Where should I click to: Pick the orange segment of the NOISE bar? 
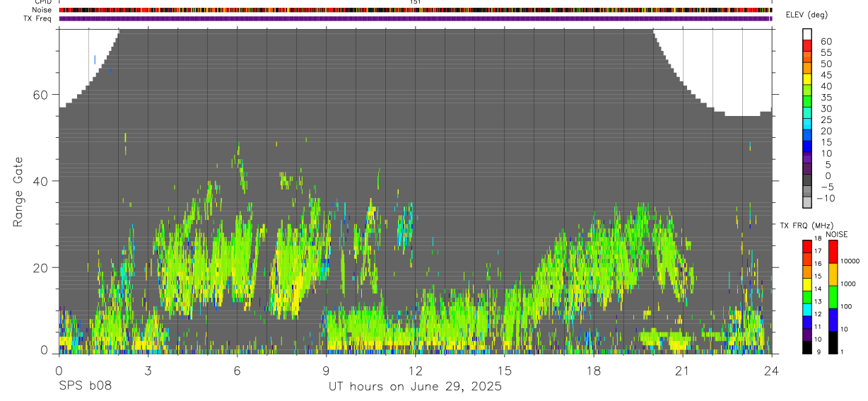pos(833,274)
